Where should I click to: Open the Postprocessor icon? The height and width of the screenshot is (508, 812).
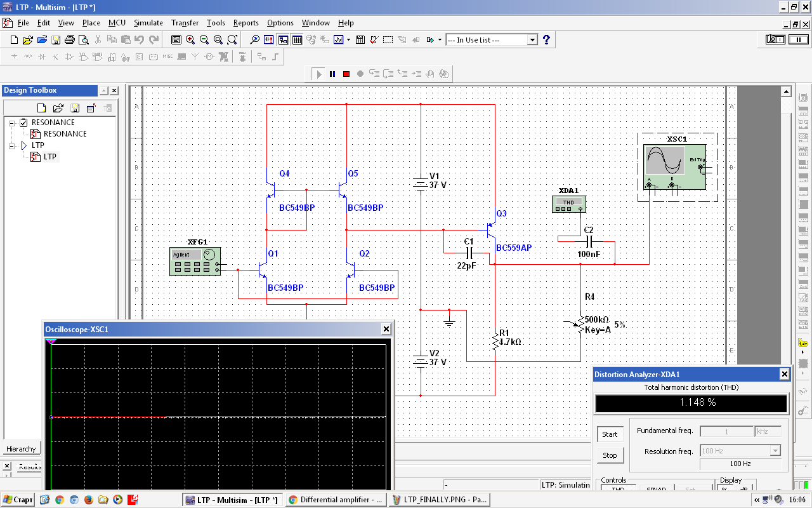360,39
